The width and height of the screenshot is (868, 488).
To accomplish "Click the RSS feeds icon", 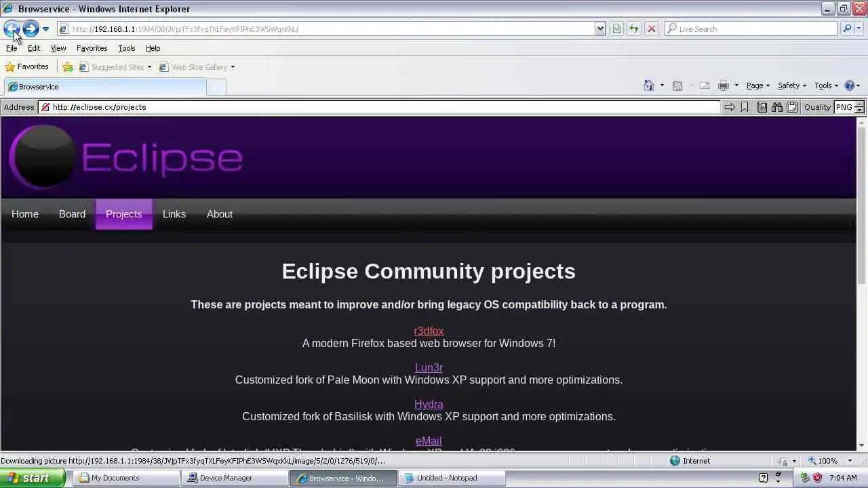I will pyautogui.click(x=677, y=85).
